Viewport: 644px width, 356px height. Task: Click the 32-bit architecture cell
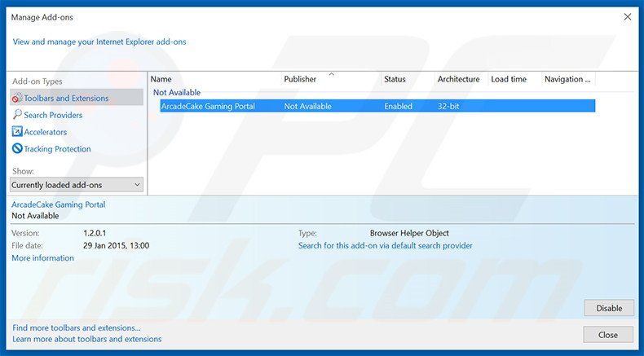point(448,106)
